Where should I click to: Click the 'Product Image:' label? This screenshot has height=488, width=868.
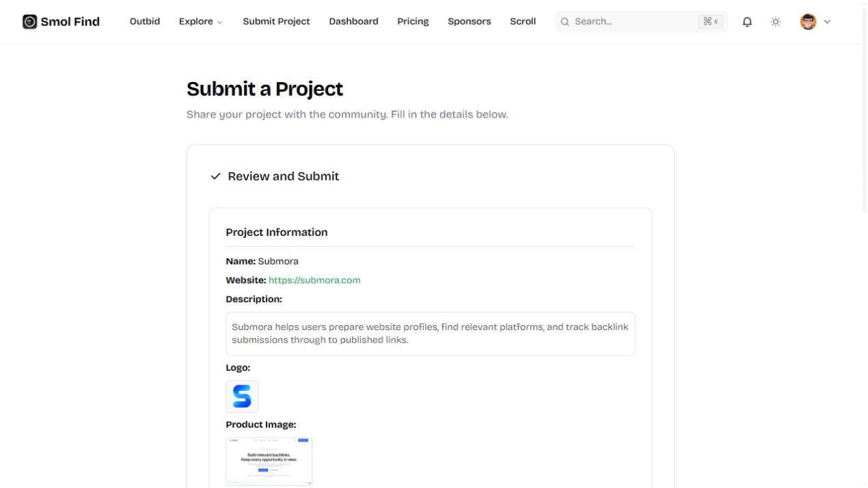(261, 424)
